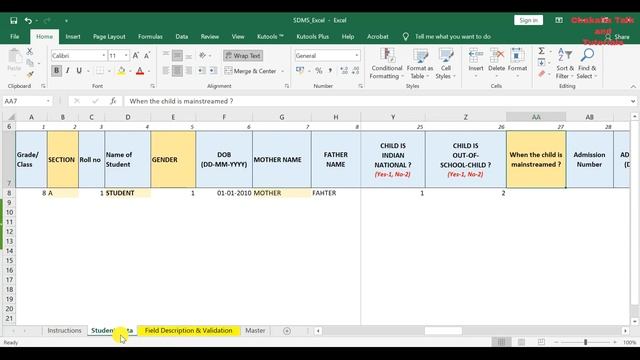Screen dimensions: 640x360
Task: Toggle Bold formatting
Action: [x=56, y=71]
